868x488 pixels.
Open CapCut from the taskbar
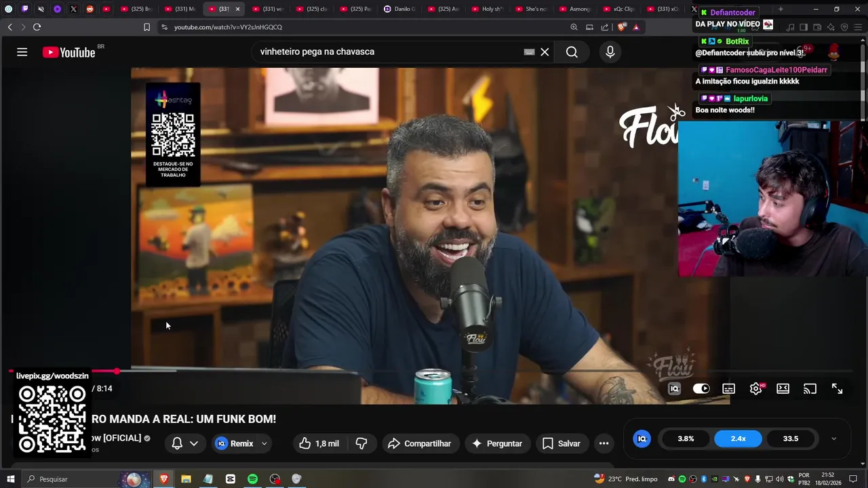[x=231, y=479]
